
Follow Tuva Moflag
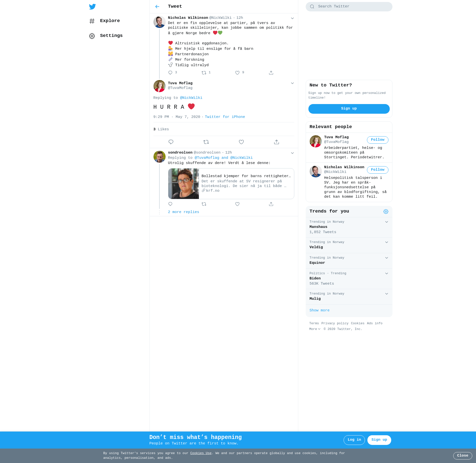tap(377, 140)
